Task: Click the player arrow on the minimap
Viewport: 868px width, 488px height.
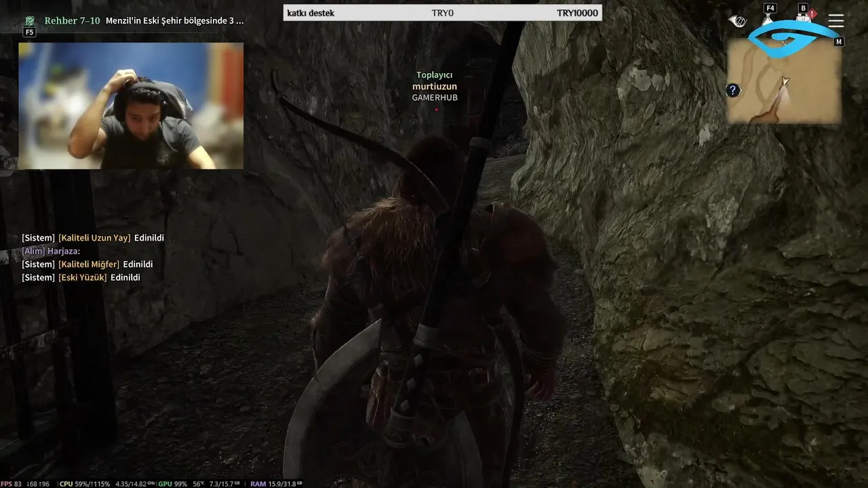Action: point(785,81)
